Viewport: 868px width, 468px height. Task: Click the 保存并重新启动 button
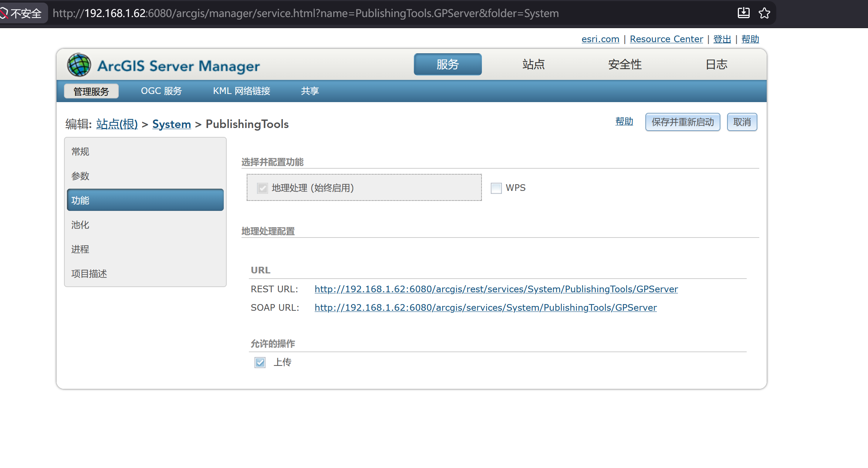tap(683, 122)
